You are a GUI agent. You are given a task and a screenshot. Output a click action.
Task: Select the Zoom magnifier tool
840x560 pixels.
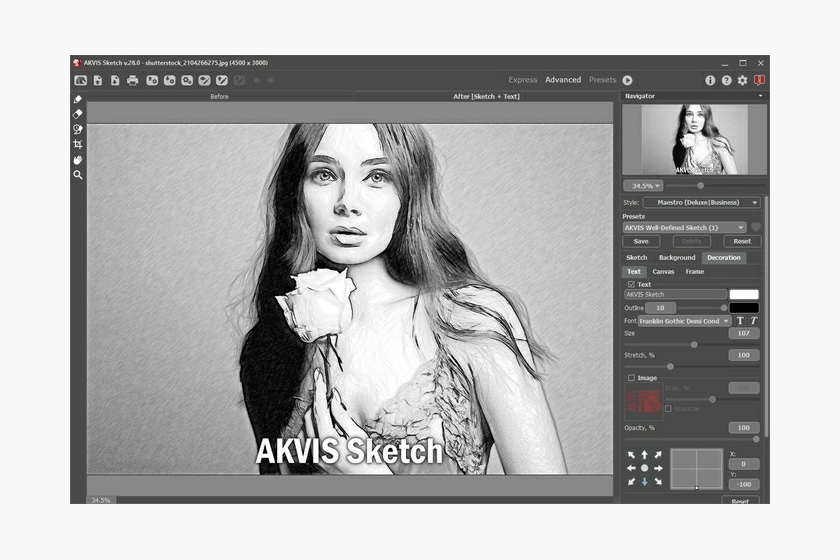(78, 175)
